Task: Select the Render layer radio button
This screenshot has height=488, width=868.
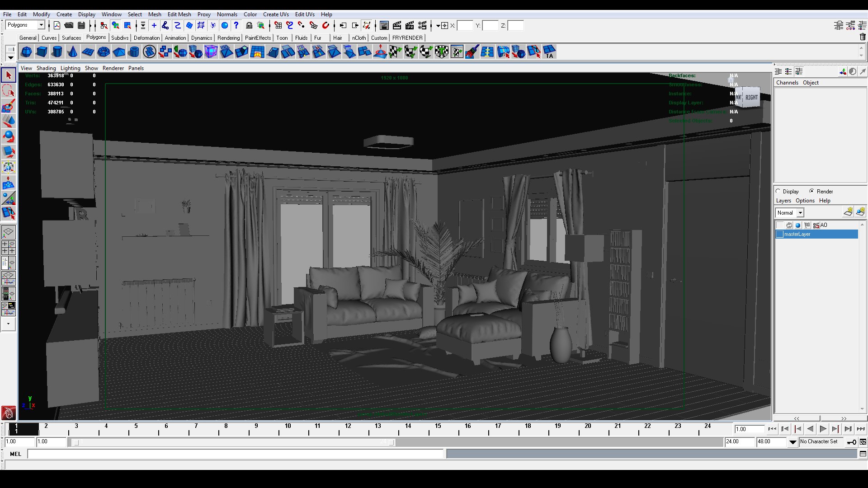Action: [812, 191]
